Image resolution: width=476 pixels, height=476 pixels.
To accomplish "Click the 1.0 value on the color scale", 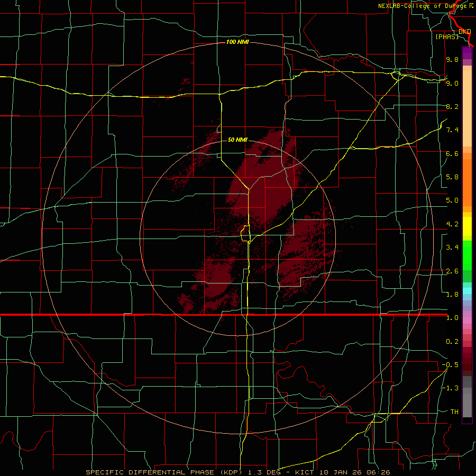I will (x=452, y=318).
